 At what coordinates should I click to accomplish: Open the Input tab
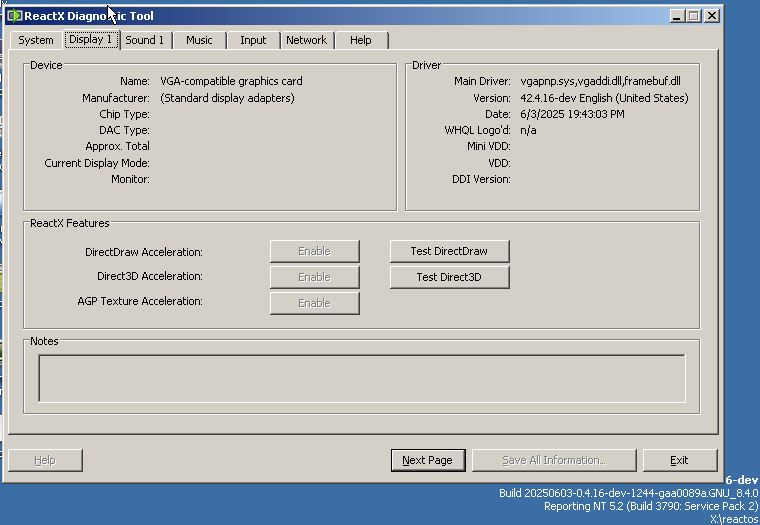pyautogui.click(x=253, y=40)
